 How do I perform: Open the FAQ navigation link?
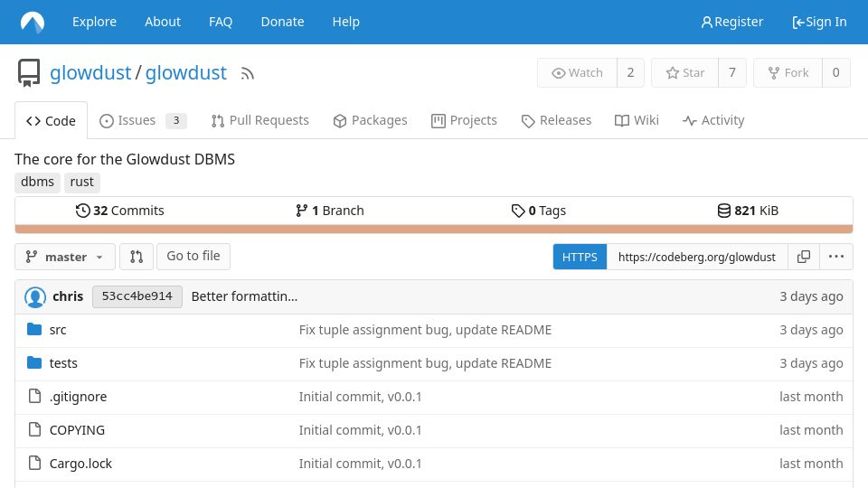[221, 22]
